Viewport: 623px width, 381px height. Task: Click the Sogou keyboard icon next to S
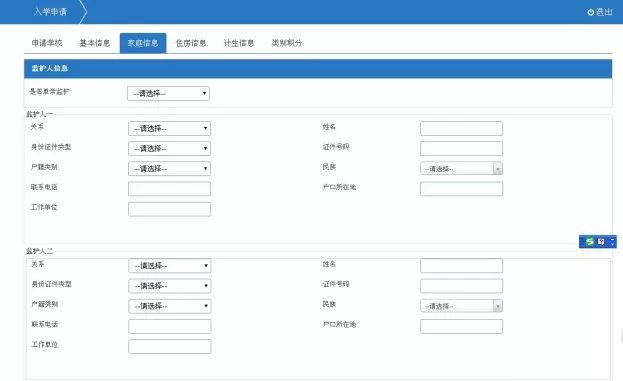coord(601,242)
